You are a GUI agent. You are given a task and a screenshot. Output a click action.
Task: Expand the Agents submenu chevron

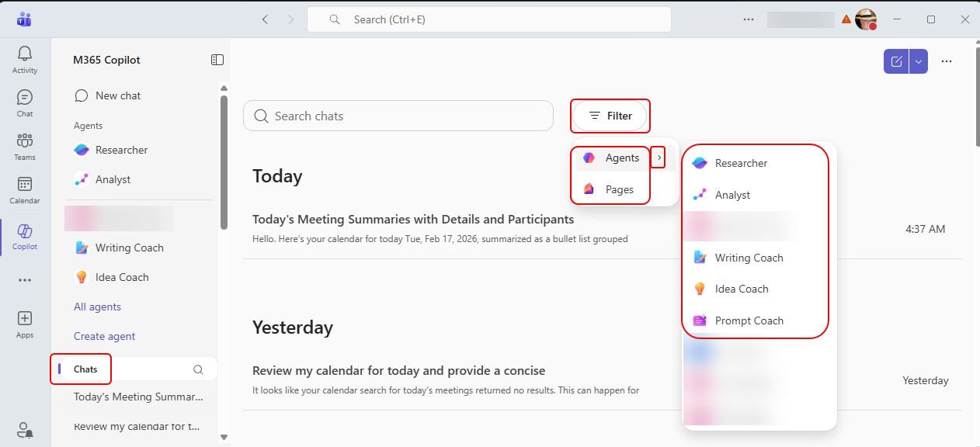[659, 158]
